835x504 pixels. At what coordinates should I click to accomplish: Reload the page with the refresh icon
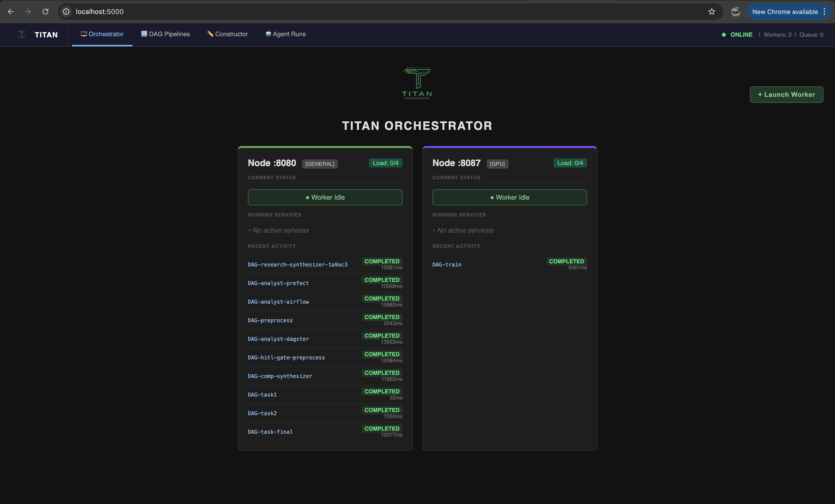[x=45, y=12]
